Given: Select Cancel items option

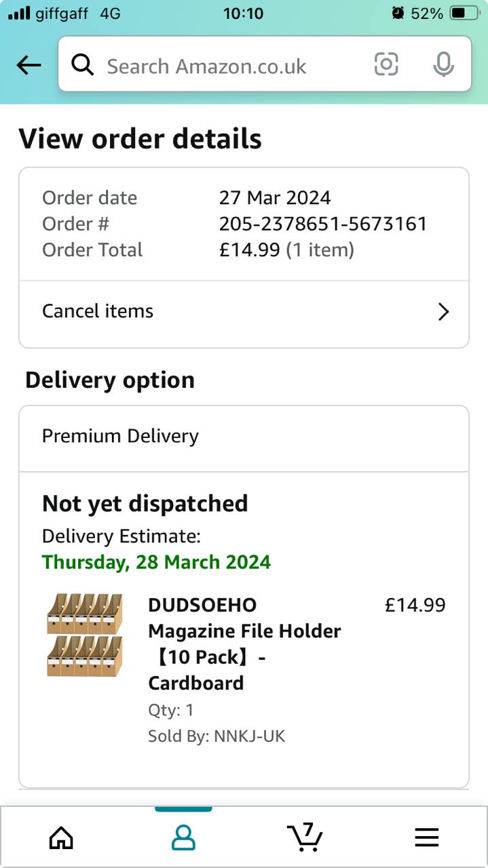Looking at the screenshot, I should pos(98,311).
